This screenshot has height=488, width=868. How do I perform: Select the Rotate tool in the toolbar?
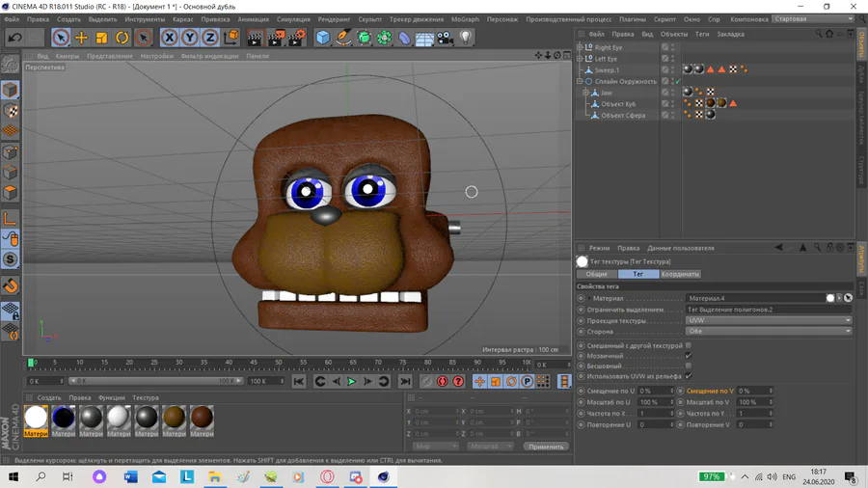pos(122,38)
